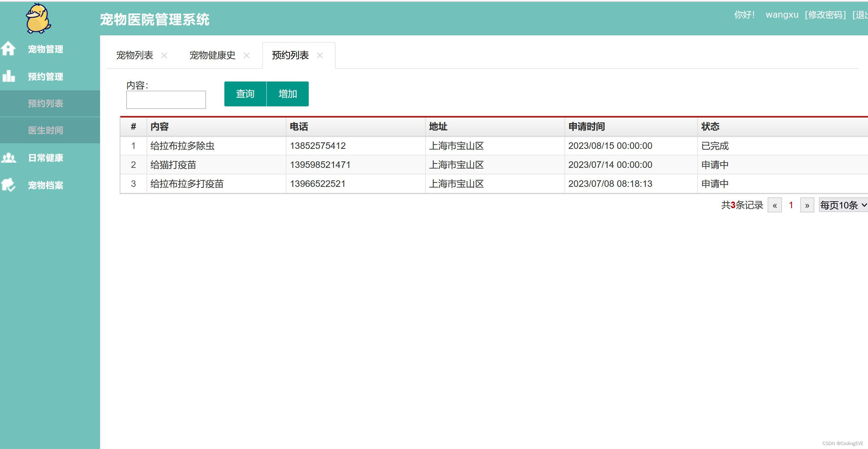The width and height of the screenshot is (868, 449).
Task: Switch to the 宠物列表 tab
Action: [x=134, y=55]
